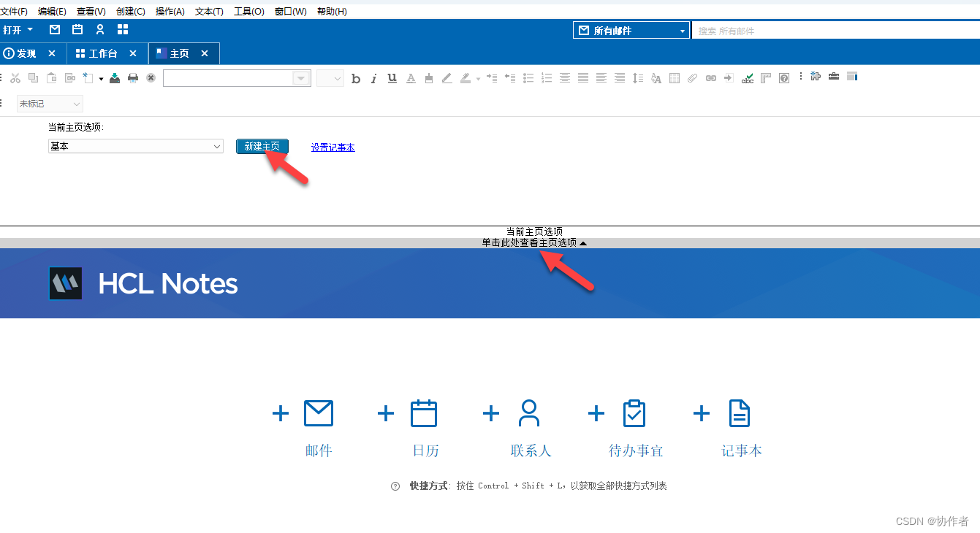
Task: Click the bulleted list icon
Action: [x=528, y=78]
